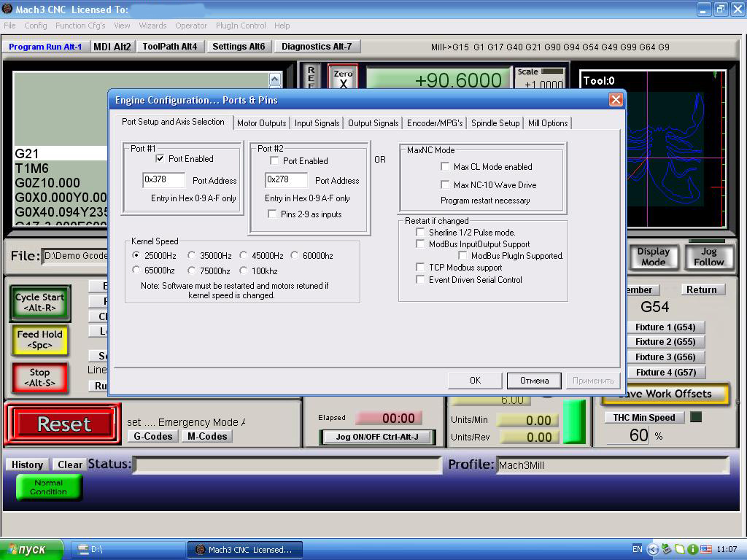The width and height of the screenshot is (747, 560).
Task: Click the THC Min Speed LED indicator
Action: coord(696,417)
